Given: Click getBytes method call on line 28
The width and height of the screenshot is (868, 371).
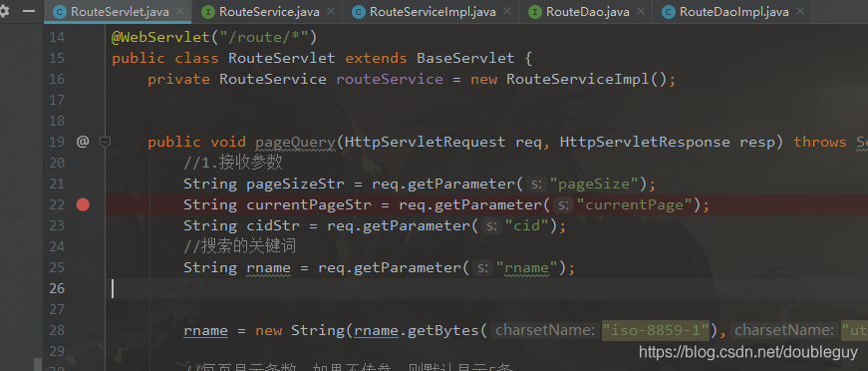Looking at the screenshot, I should 443,330.
